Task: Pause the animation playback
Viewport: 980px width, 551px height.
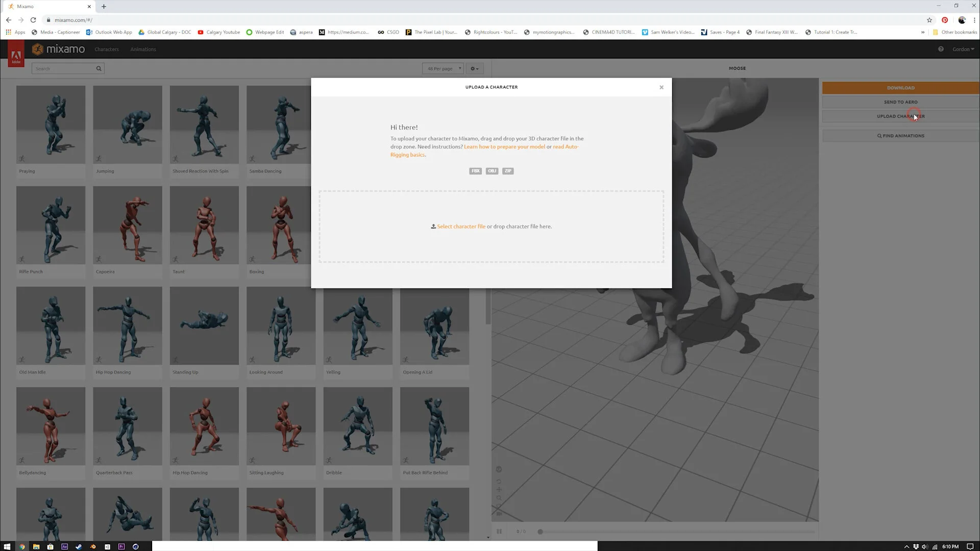Action: tap(499, 532)
